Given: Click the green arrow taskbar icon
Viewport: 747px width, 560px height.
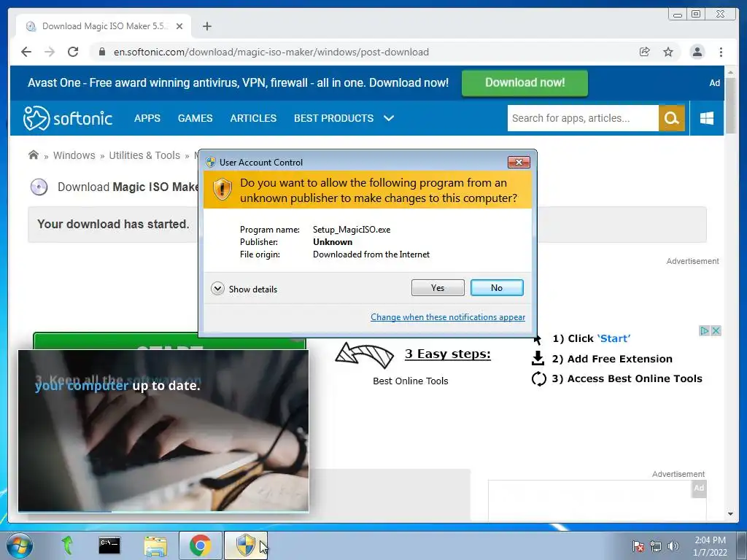Looking at the screenshot, I should coord(67,545).
